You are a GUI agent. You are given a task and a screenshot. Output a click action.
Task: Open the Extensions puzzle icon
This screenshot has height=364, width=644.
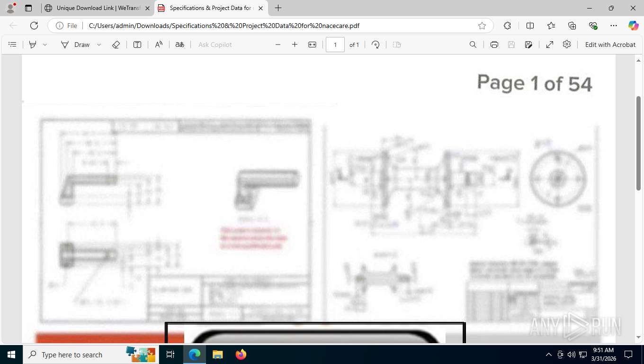pyautogui.click(x=508, y=26)
